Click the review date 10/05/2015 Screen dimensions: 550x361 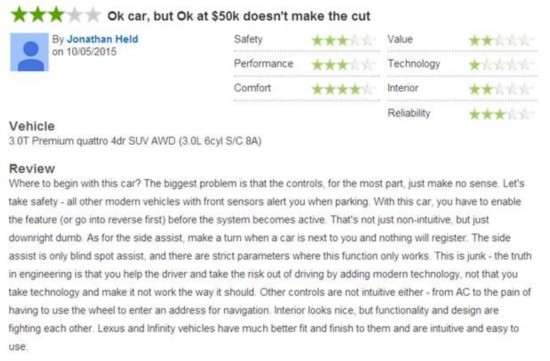[91, 52]
